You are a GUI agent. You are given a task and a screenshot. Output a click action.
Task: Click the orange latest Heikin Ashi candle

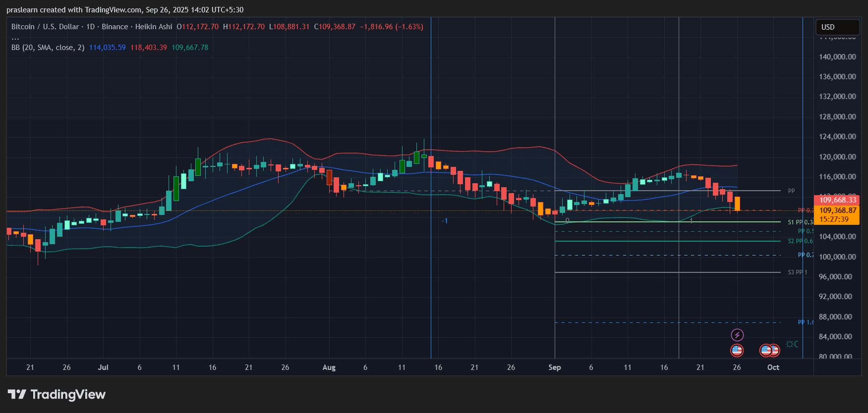tap(738, 204)
